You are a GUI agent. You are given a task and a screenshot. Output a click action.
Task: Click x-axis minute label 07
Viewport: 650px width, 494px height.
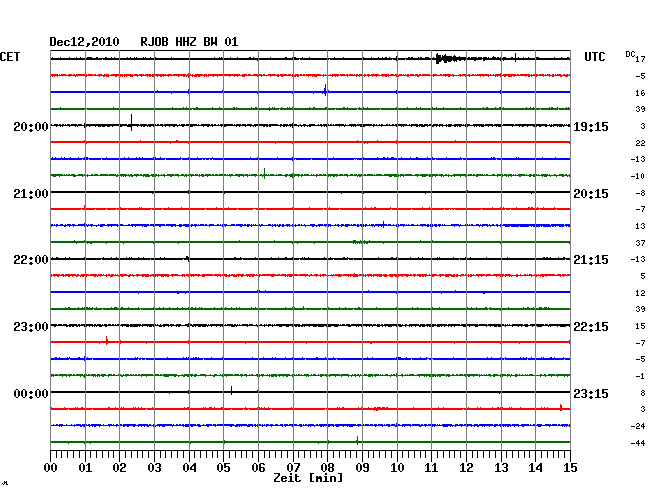(293, 467)
